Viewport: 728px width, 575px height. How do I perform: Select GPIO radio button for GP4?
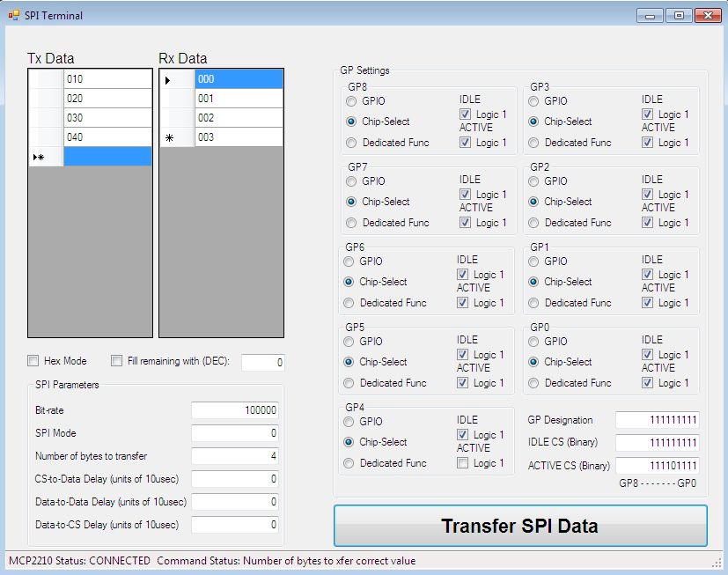349,422
